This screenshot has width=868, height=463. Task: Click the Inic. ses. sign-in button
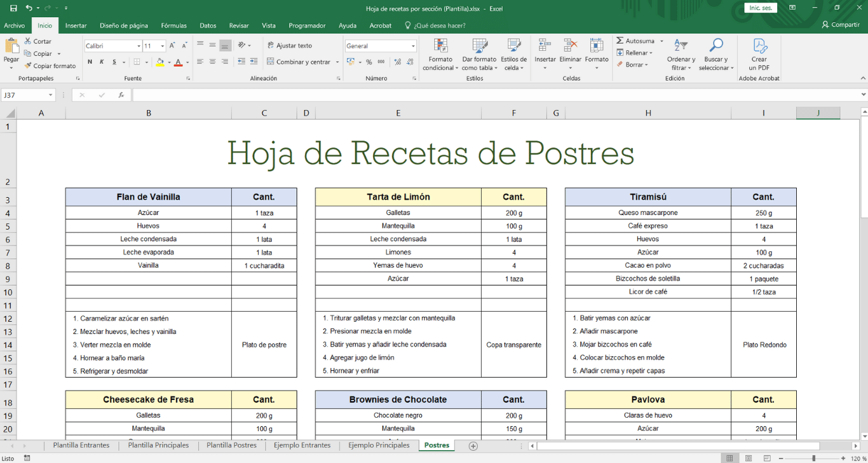[761, 8]
